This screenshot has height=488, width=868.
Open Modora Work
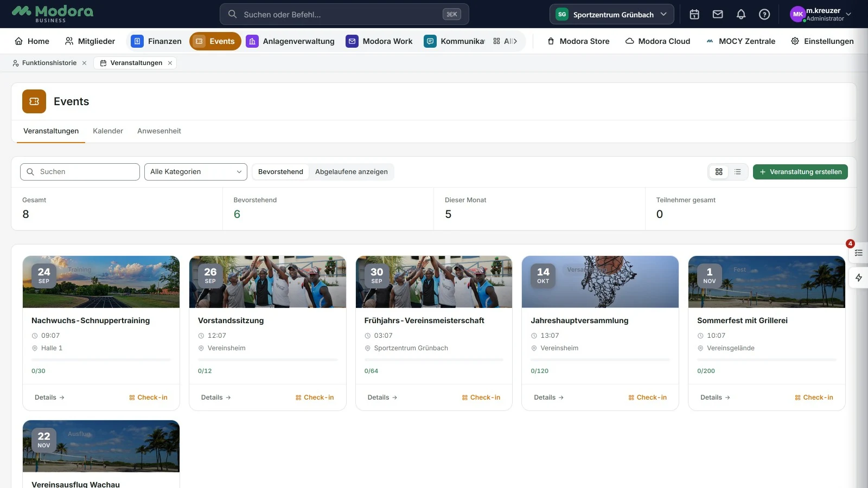point(379,41)
